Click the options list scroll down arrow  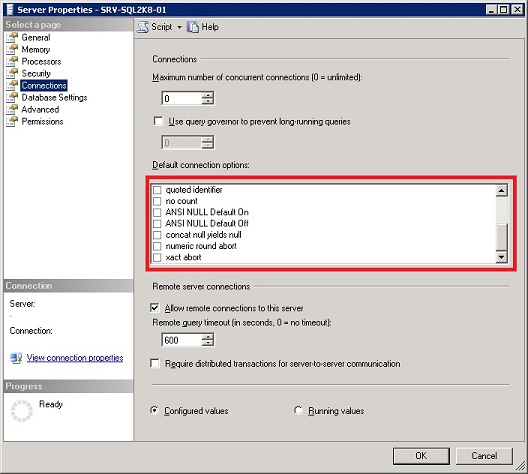(501, 257)
